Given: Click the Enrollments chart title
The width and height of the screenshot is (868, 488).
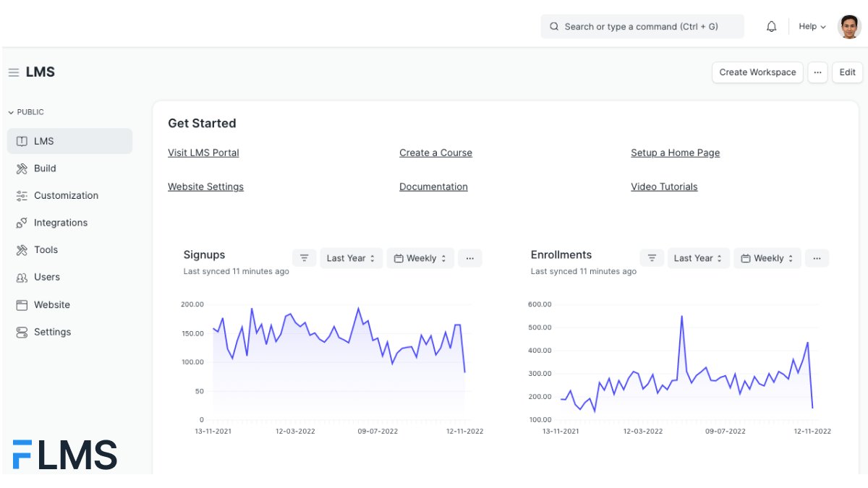Looking at the screenshot, I should pos(561,254).
